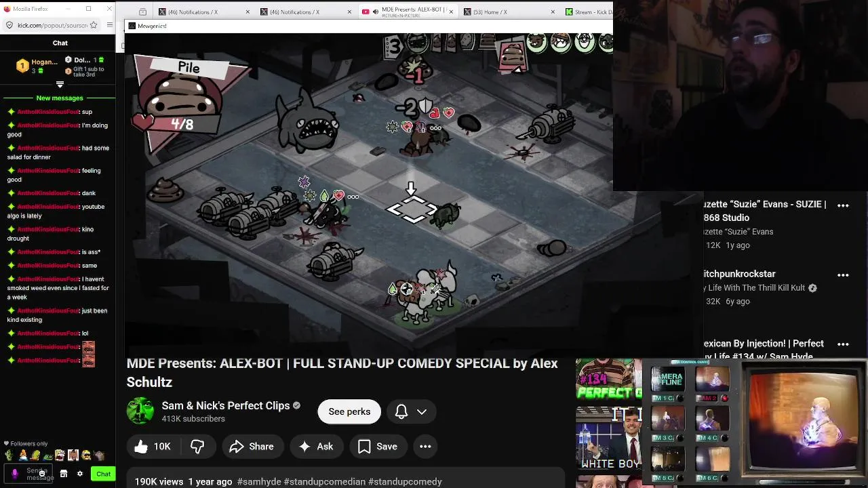Open the HoganN top gifter rank badge

point(22,65)
